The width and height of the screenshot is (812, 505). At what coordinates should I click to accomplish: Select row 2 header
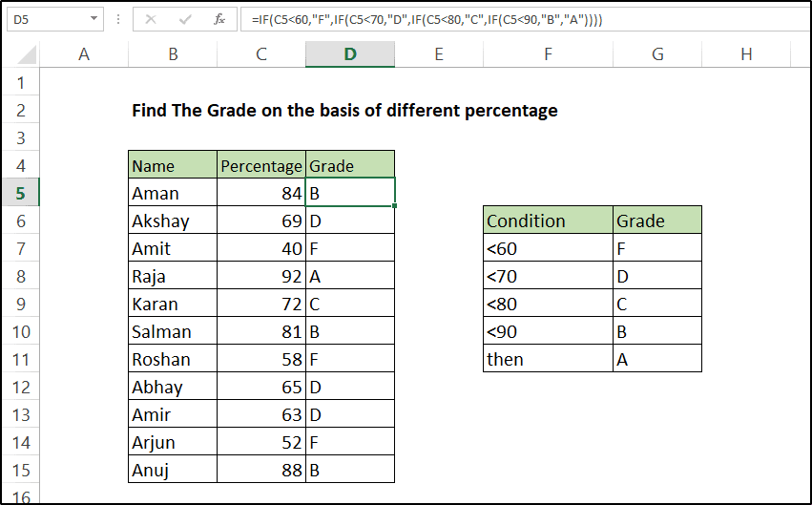tap(21, 110)
